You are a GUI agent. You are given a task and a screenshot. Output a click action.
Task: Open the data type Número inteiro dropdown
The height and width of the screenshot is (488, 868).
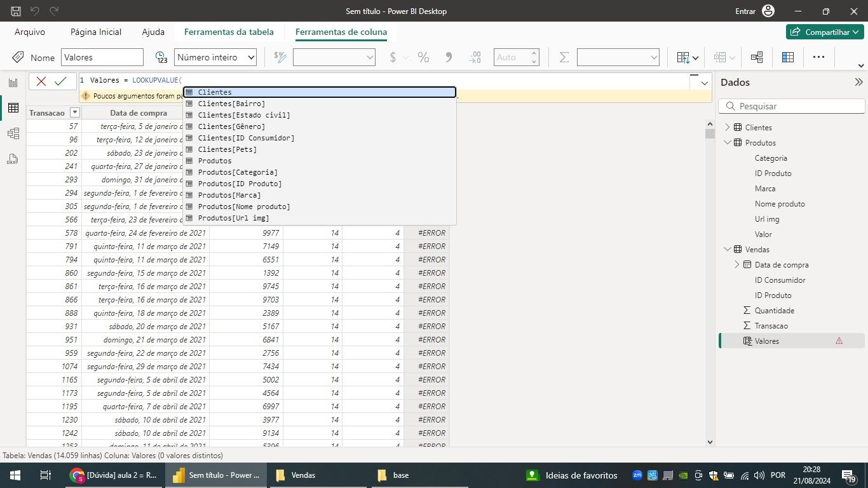tap(215, 57)
